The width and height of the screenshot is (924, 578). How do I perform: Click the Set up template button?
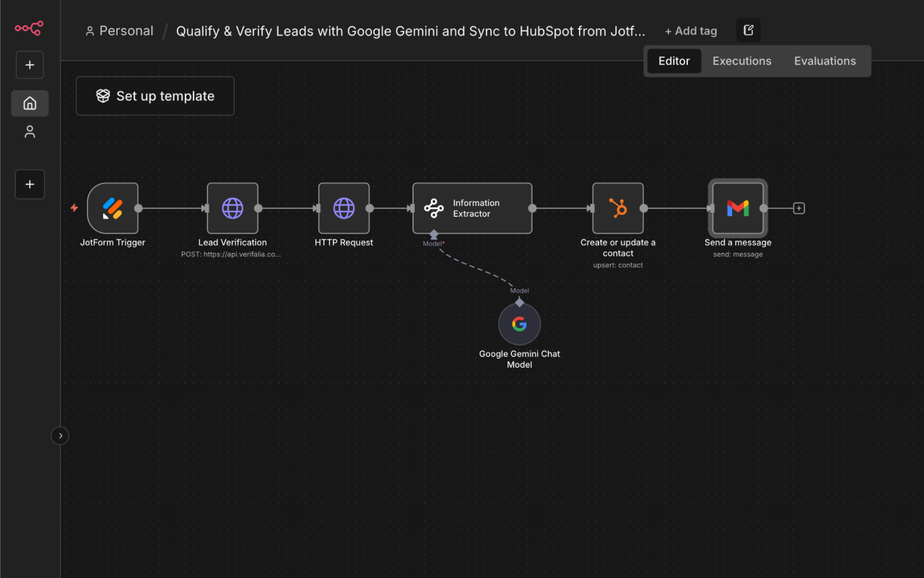154,95
